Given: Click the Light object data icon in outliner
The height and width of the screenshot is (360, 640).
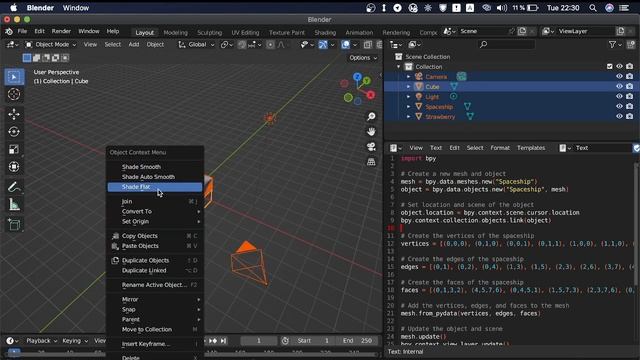Looking at the screenshot, I should coord(453,96).
